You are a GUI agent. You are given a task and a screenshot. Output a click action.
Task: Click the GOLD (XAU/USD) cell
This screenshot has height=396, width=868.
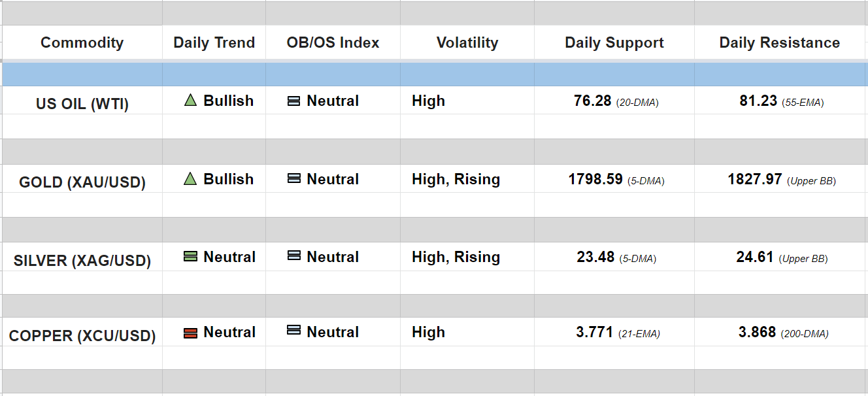click(82, 182)
